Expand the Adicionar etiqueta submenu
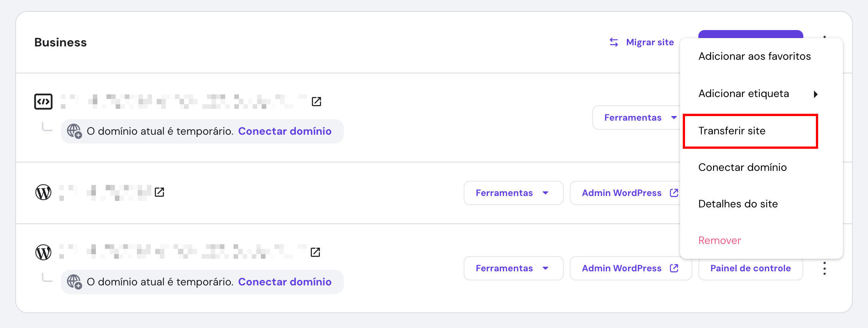Image resolution: width=868 pixels, height=328 pixels. [x=758, y=94]
